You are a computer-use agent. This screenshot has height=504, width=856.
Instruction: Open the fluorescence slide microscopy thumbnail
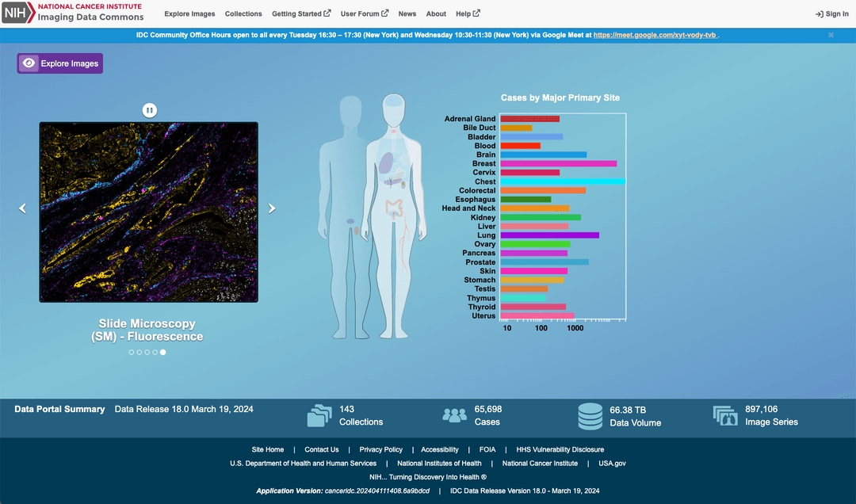tap(148, 212)
